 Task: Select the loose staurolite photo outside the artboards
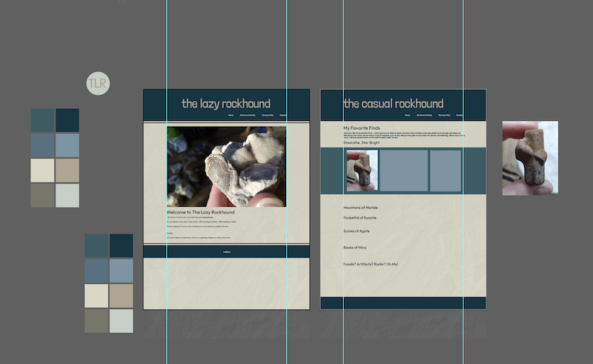pos(530,158)
